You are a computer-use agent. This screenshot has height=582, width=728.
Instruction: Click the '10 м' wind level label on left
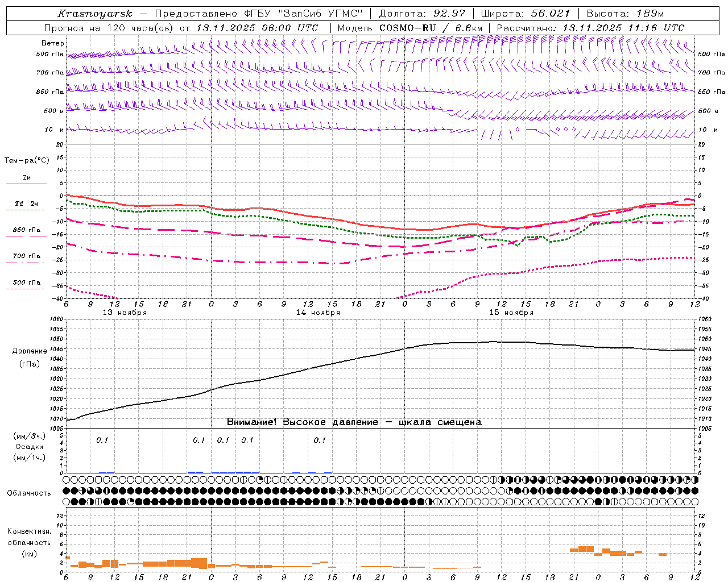(x=54, y=130)
